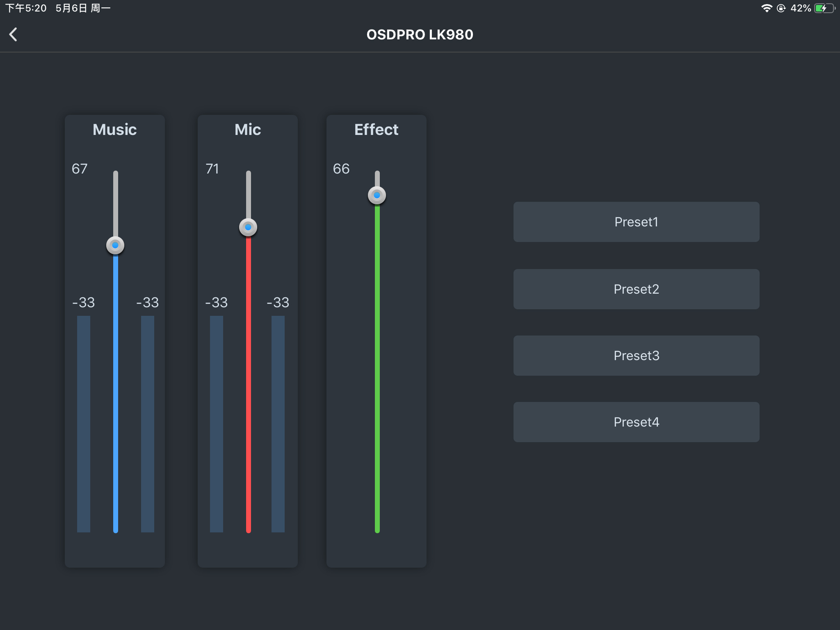The height and width of the screenshot is (630, 840).
Task: Click the Effect value 66
Action: (341, 169)
